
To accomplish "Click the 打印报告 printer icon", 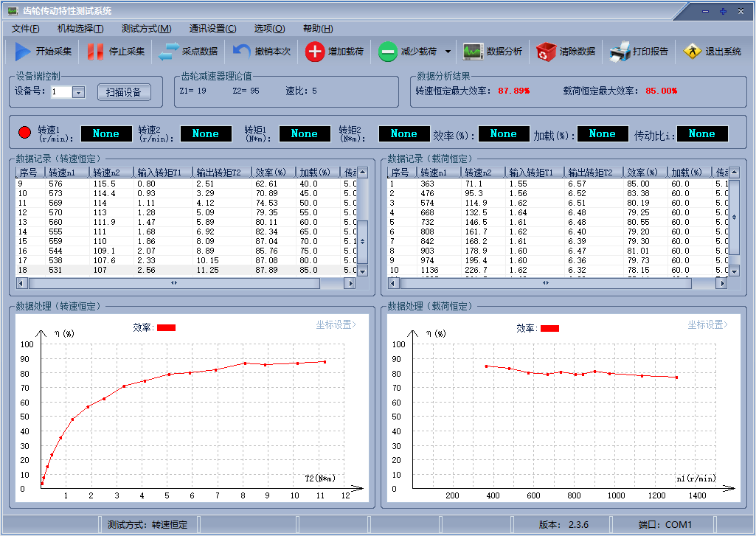I will point(620,52).
